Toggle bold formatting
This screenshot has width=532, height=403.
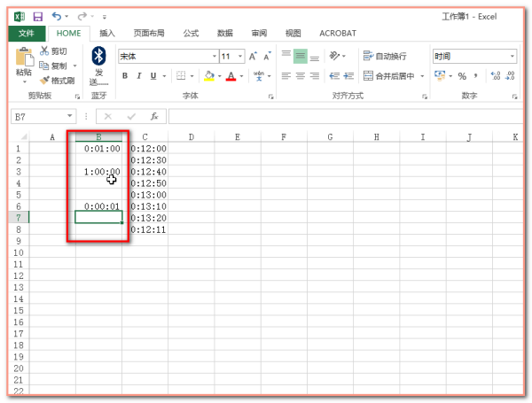(125, 76)
